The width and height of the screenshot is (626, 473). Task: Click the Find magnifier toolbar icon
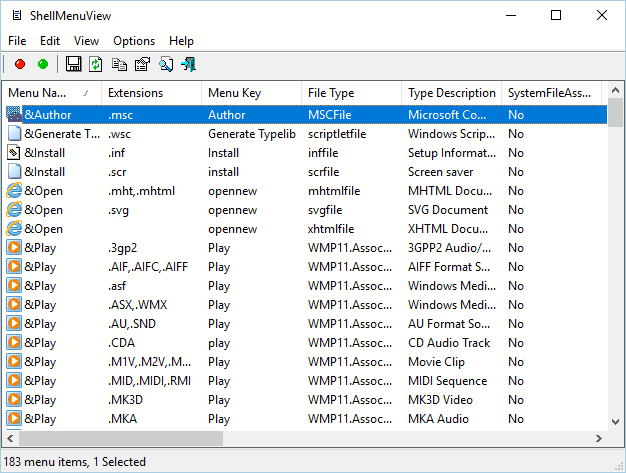(166, 64)
